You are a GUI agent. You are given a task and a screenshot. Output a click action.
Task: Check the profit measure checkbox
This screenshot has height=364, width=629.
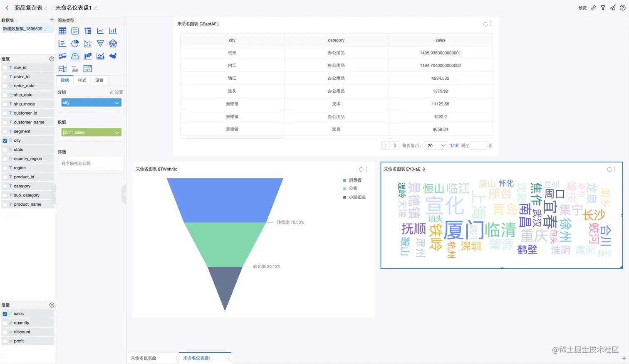coord(5,341)
